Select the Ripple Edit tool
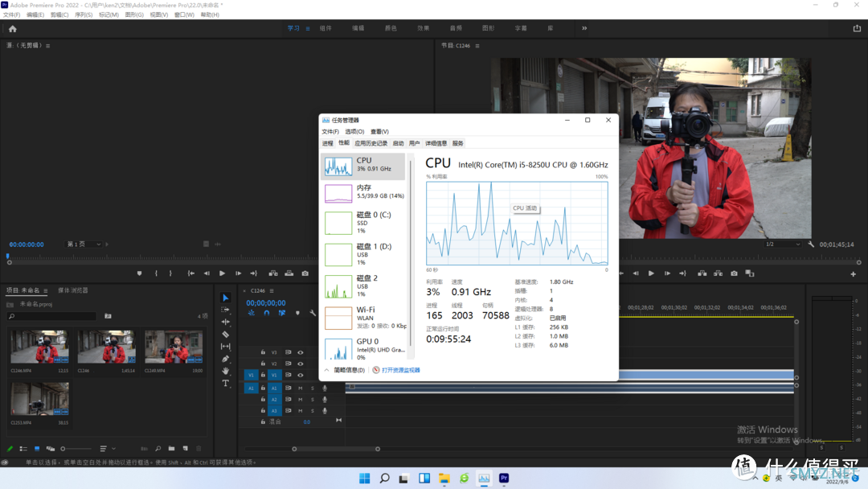Screen dimensions: 868x489 (x=225, y=323)
